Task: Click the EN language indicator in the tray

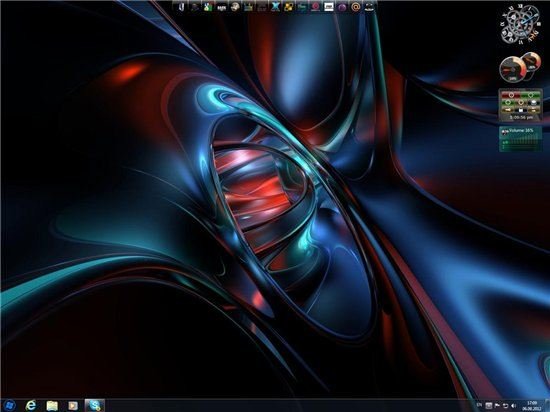Action: 479,405
